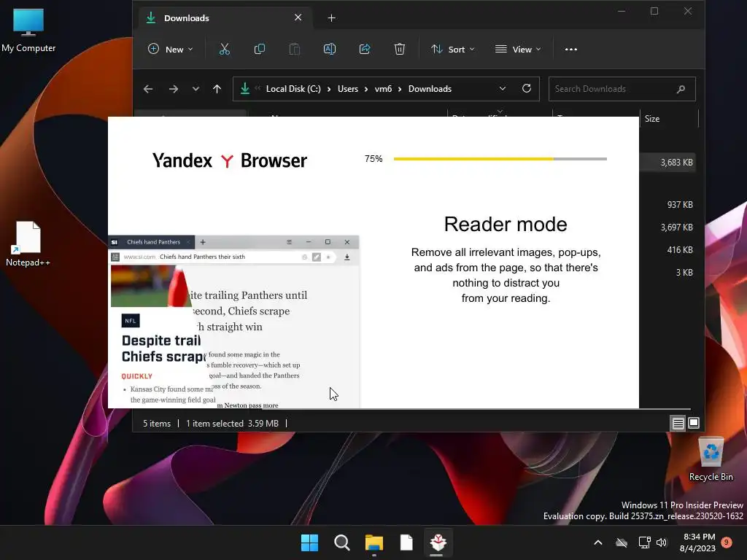
Task: Click Downloads in the address breadcrumb
Action: 430,89
